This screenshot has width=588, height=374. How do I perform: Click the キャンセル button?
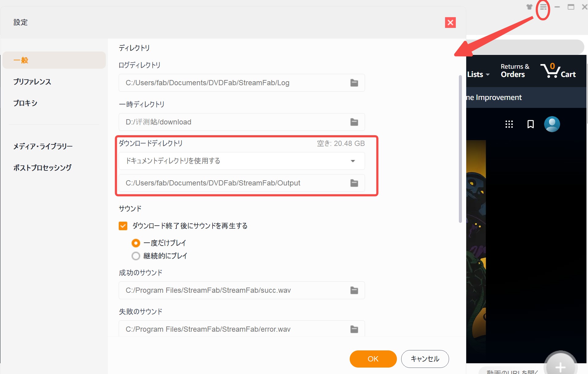coord(425,359)
